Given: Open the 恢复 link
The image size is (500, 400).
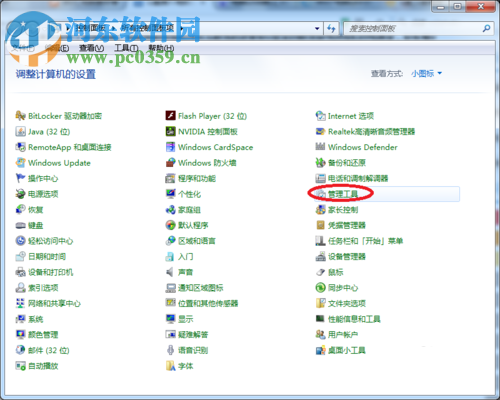Looking at the screenshot, I should point(36,210).
